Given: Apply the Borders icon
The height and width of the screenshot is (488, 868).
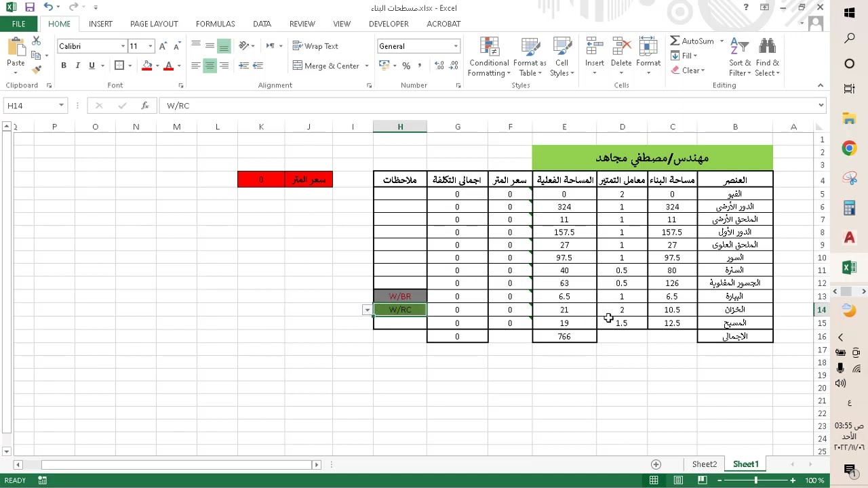Looking at the screenshot, I should (x=119, y=66).
